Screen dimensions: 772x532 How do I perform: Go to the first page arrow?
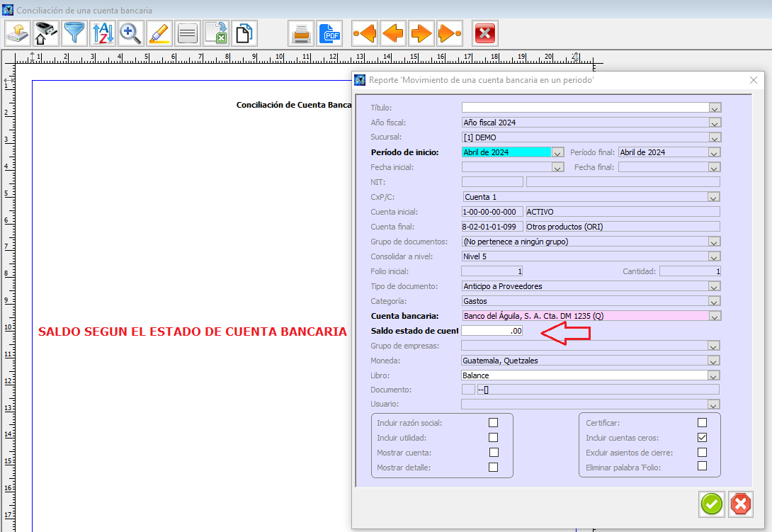click(x=365, y=33)
